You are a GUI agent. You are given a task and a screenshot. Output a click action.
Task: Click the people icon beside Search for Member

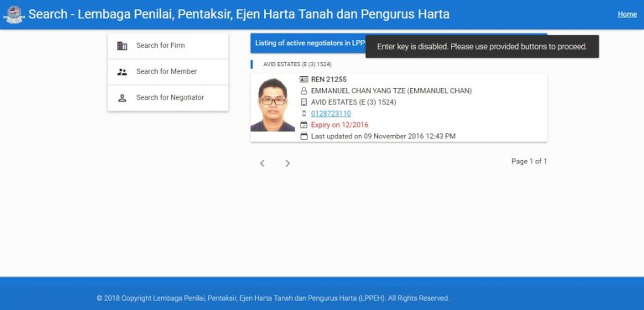click(122, 72)
